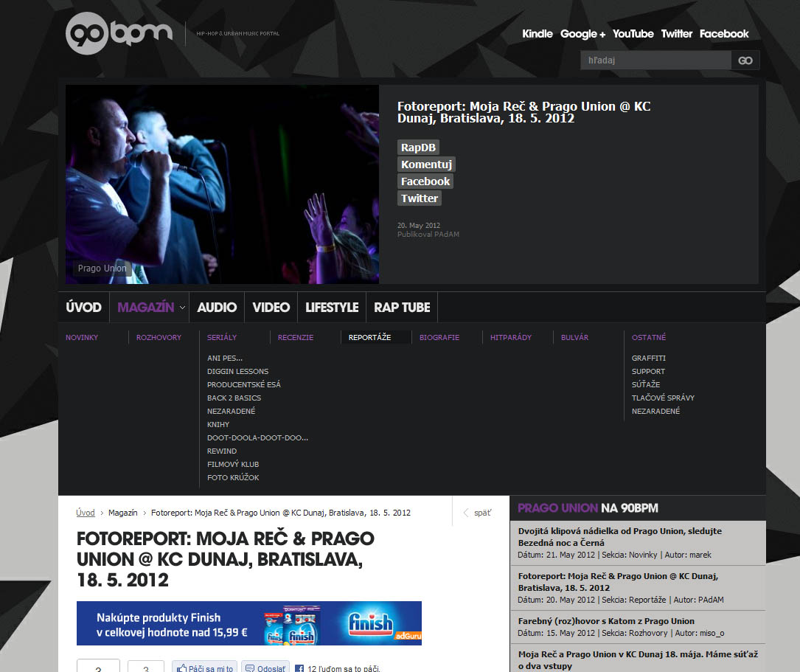
Task: Click the GO search button
Action: tap(745, 60)
